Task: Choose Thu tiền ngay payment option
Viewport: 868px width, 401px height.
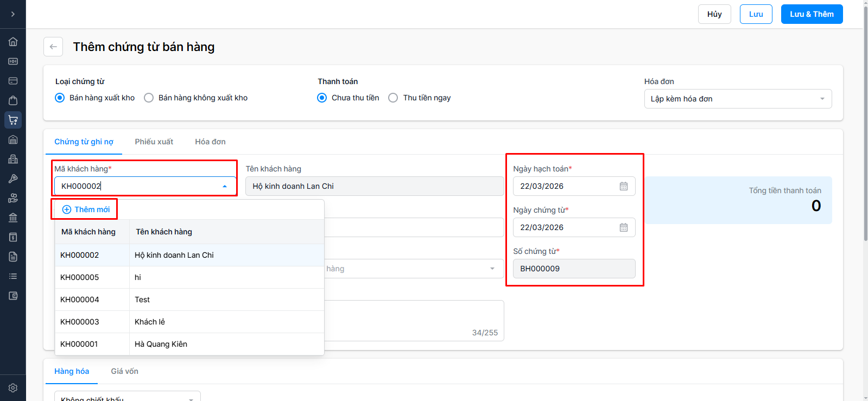Action: 393,98
